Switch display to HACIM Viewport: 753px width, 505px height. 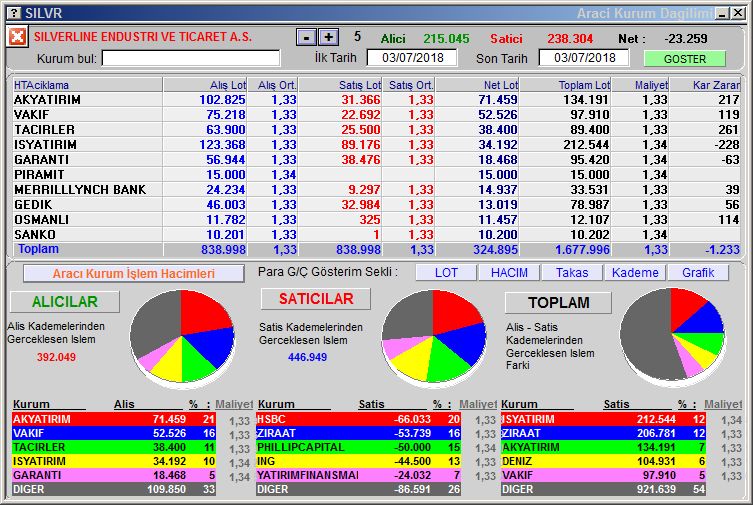point(509,273)
